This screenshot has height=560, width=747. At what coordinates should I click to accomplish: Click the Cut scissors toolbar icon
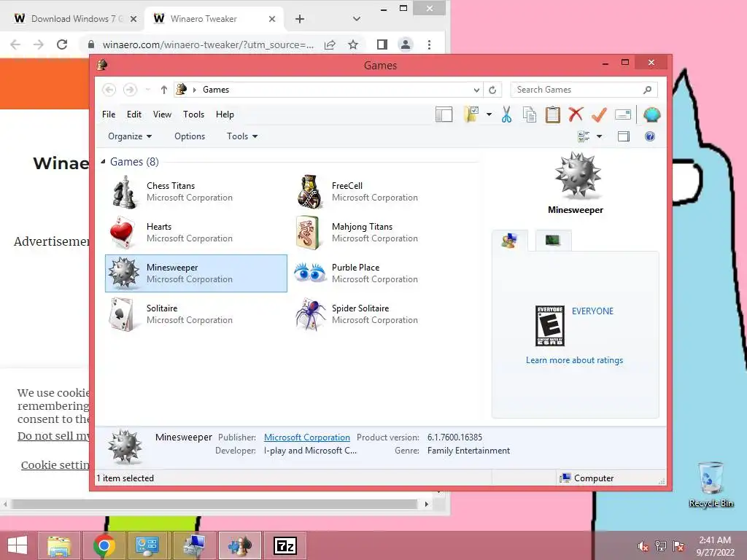pyautogui.click(x=506, y=114)
